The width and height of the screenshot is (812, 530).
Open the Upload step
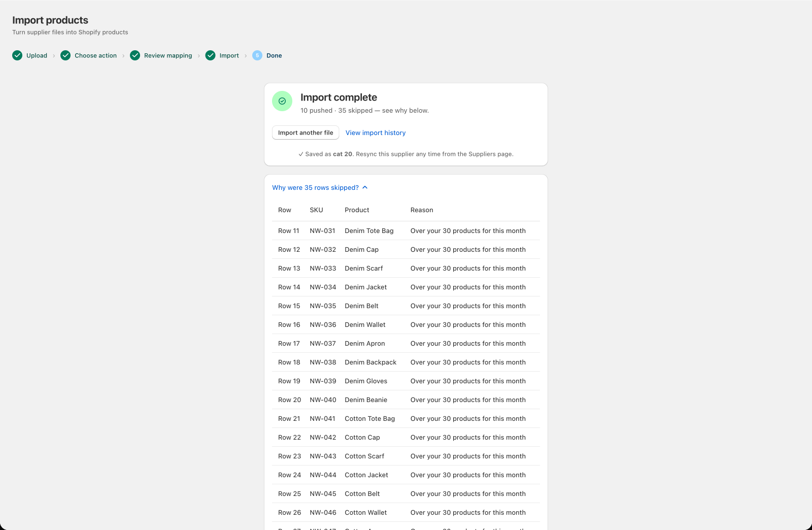click(37, 56)
